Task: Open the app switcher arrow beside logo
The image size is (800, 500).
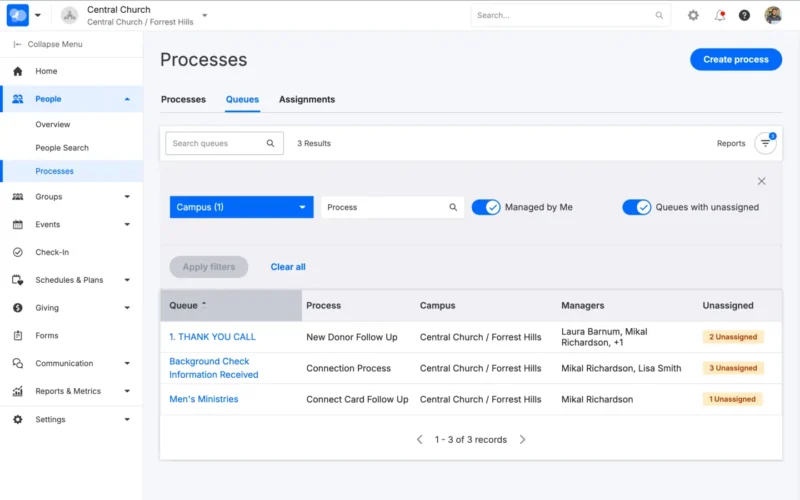Action: click(x=38, y=15)
